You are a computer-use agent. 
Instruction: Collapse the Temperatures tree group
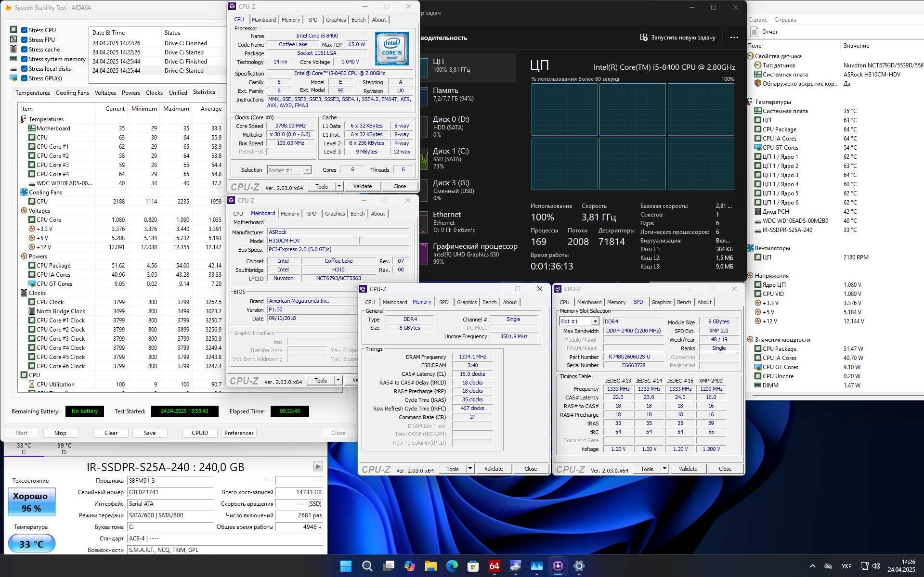click(x=24, y=119)
